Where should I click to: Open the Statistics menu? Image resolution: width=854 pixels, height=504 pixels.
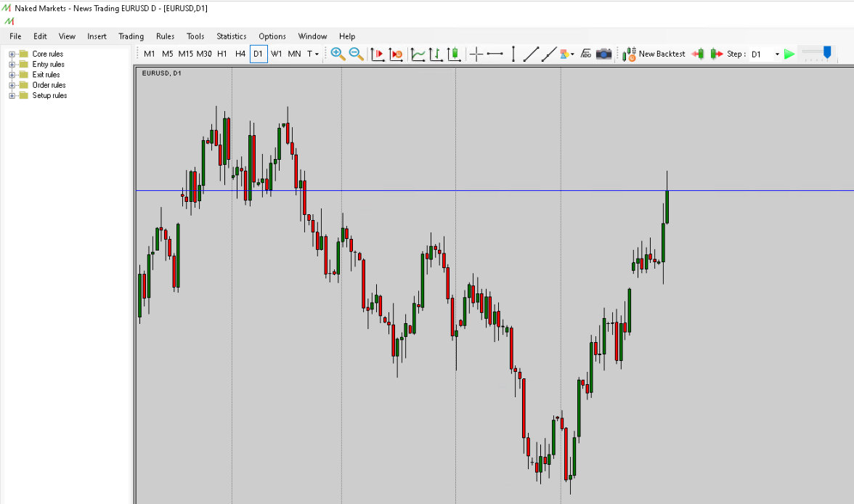(x=231, y=36)
